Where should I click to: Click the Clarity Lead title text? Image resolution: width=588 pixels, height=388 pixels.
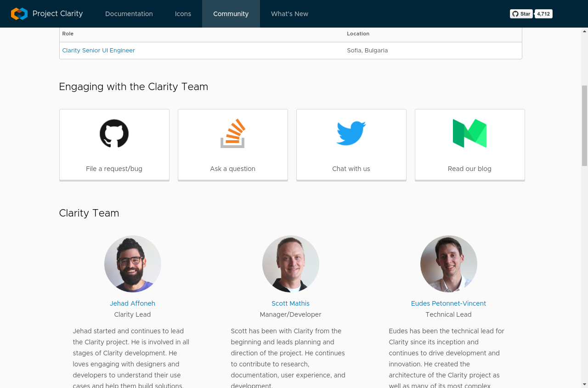click(x=132, y=314)
